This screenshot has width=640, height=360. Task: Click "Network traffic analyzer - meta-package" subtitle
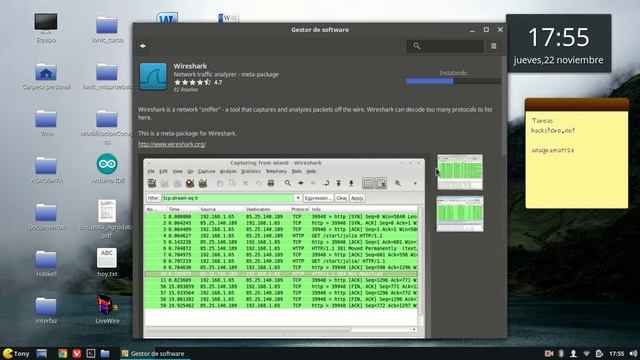pyautogui.click(x=226, y=74)
